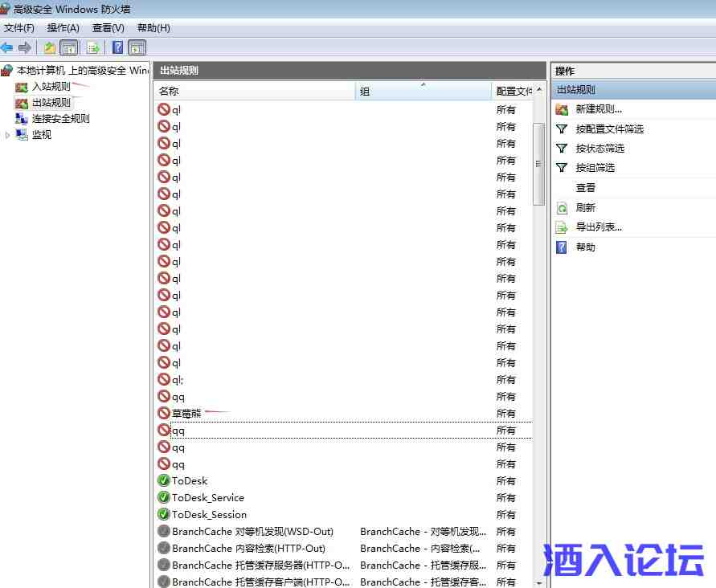716x588 pixels.
Task: Click gray icon of BranchCache 对等机发现 rule
Action: (163, 531)
